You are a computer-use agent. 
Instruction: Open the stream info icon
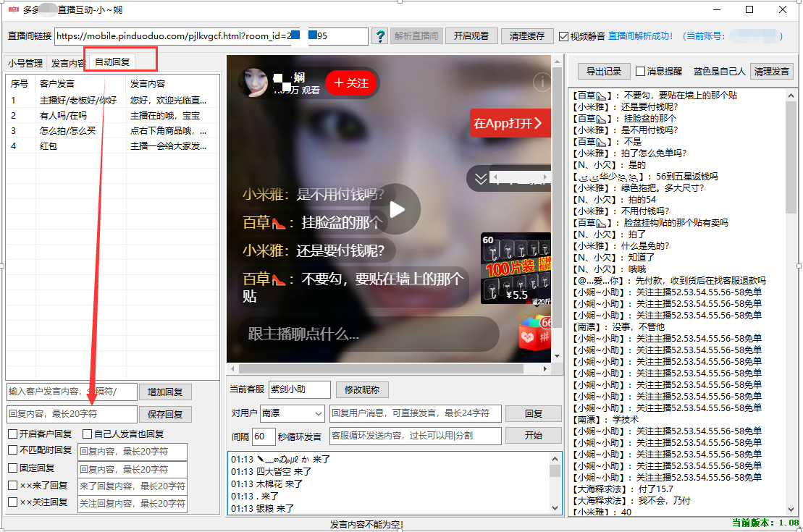[542, 83]
